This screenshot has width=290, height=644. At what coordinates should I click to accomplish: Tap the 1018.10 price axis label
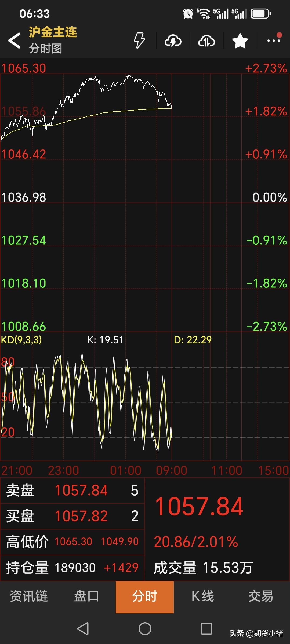click(24, 283)
